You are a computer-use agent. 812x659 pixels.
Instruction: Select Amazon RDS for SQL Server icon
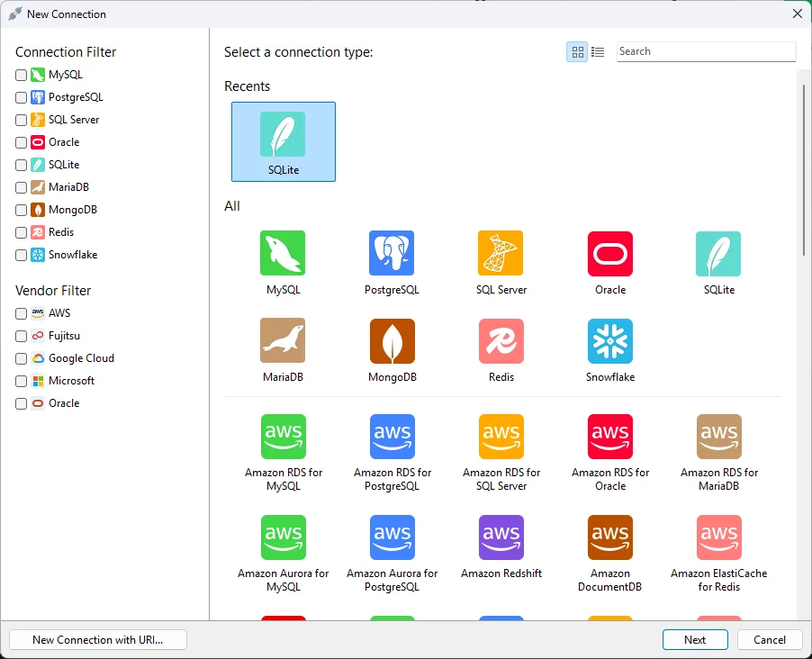point(501,437)
